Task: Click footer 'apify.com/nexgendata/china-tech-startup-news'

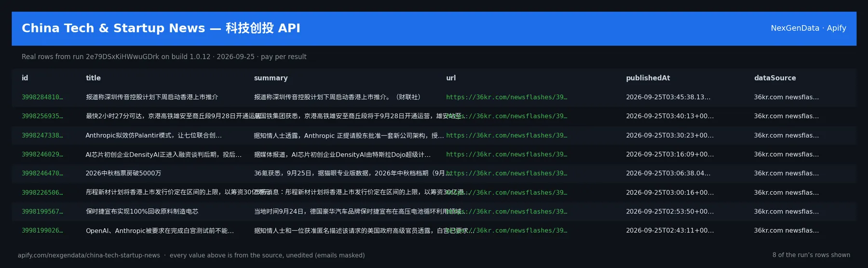Action: [89, 255]
